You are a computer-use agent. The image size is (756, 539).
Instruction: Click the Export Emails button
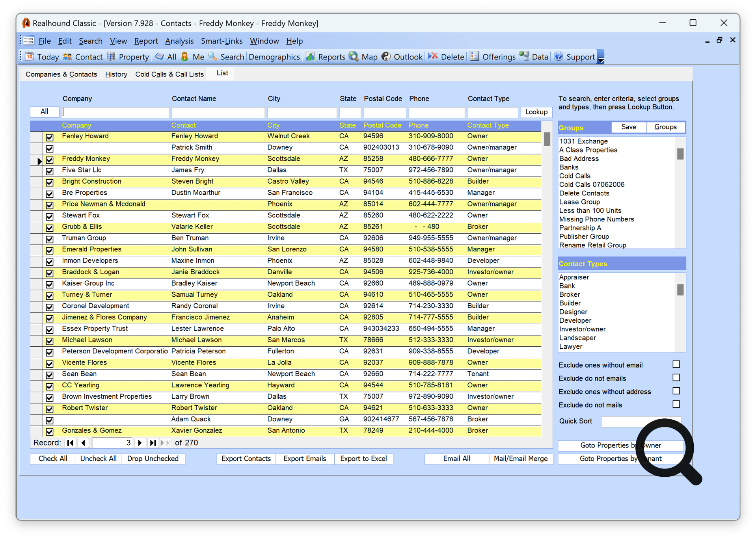pos(305,459)
